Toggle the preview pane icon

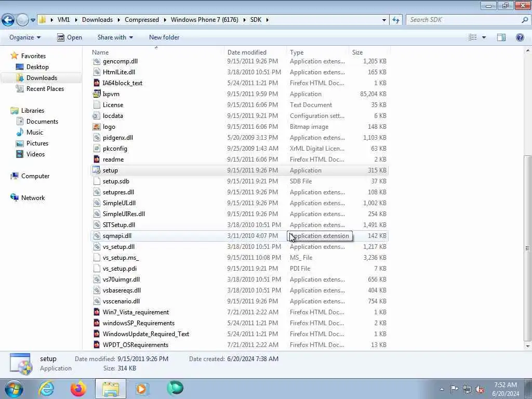(x=501, y=37)
